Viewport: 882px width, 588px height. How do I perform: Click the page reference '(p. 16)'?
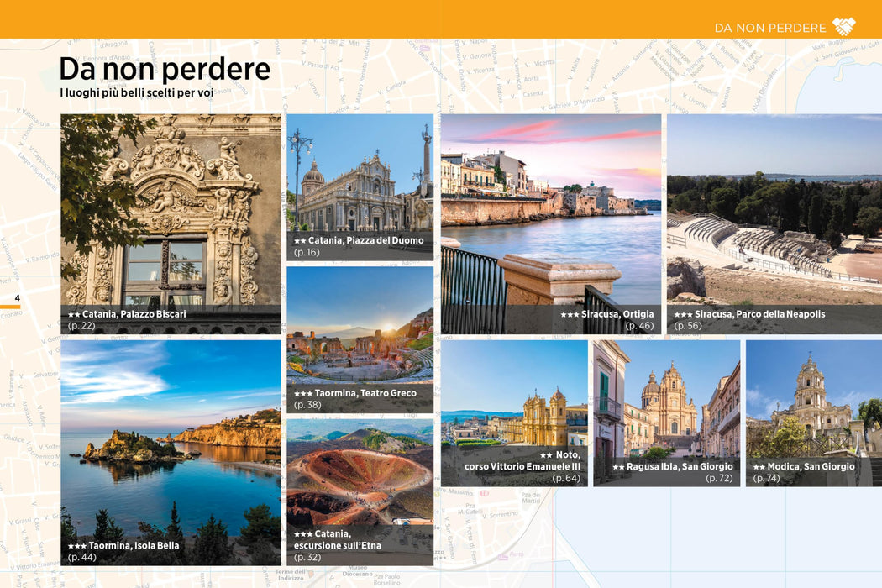pyautogui.click(x=307, y=252)
